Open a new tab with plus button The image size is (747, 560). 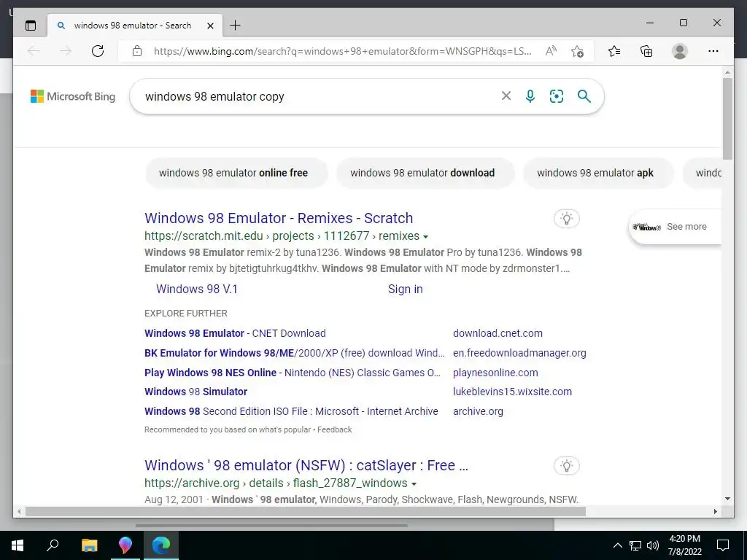pyautogui.click(x=236, y=26)
